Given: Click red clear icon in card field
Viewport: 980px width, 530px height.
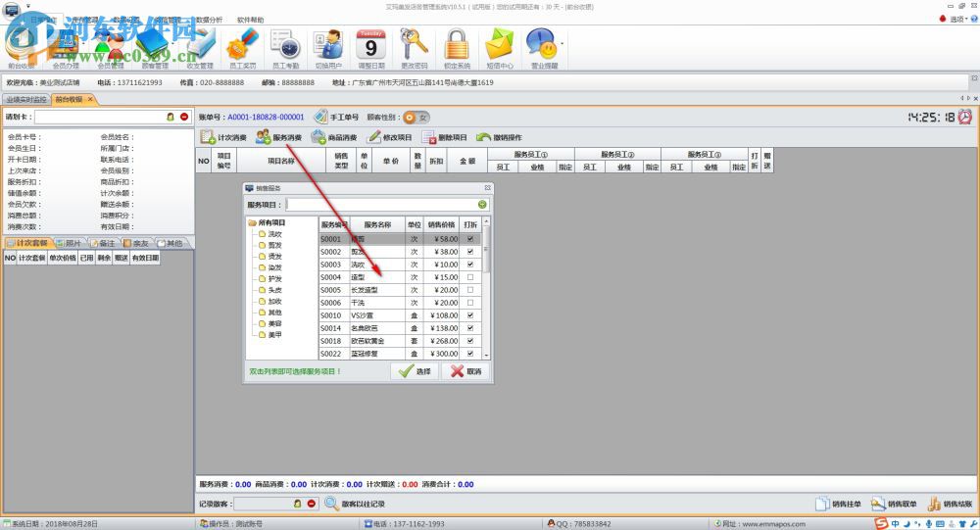Looking at the screenshot, I should point(184,117).
